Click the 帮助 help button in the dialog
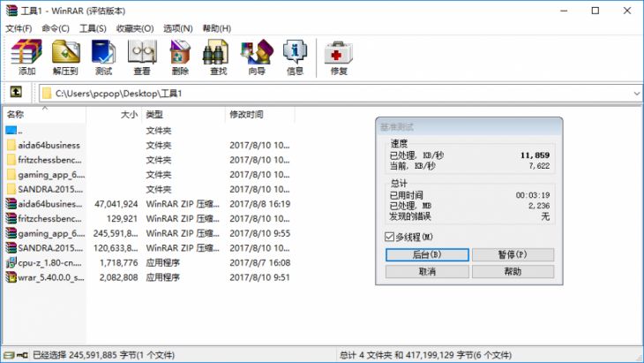This screenshot has width=644, height=363. (513, 272)
